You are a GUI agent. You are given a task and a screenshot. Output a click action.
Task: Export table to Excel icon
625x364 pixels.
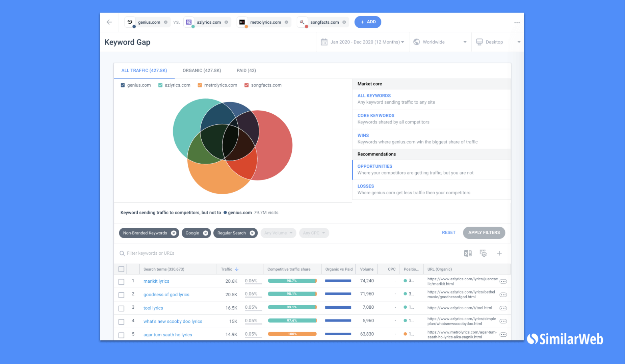[468, 253]
